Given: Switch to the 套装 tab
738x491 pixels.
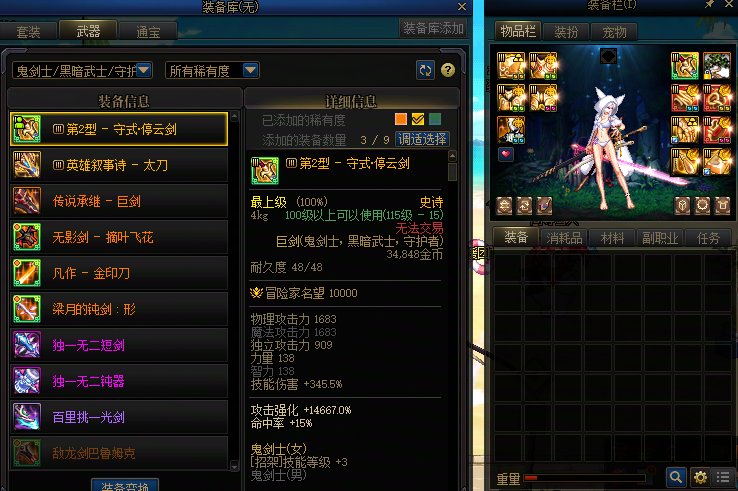Looking at the screenshot, I should pyautogui.click(x=28, y=32).
